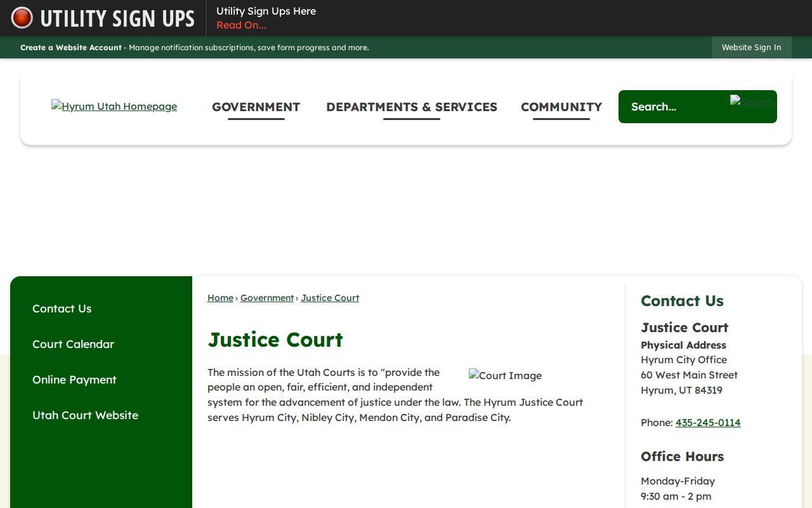Click the Utility Sign Ups Here text
The image size is (812, 508).
266,11
